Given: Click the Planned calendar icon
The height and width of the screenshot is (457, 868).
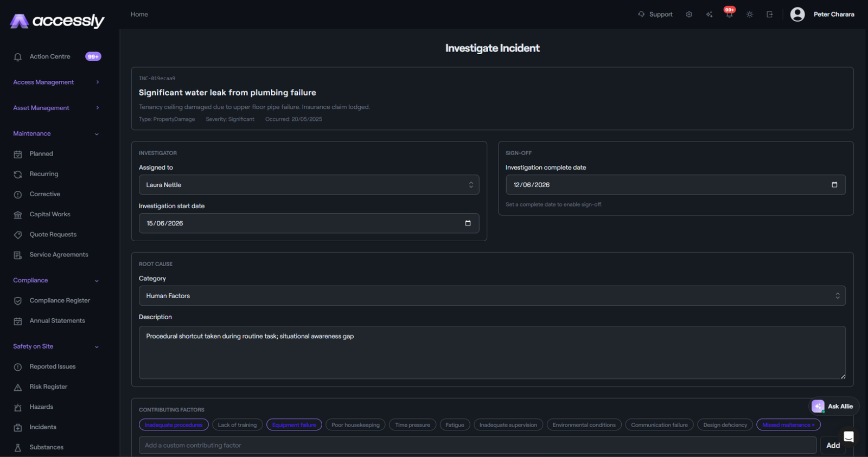Looking at the screenshot, I should click(x=18, y=155).
